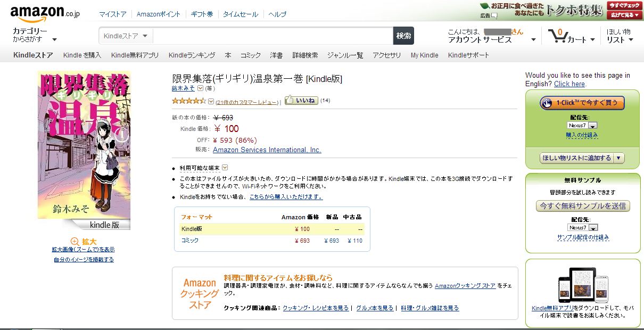Viewport: 644px width, 330px height.
Task: Expand the 利用可能な端末 disclosure arrow
Action: 225,168
